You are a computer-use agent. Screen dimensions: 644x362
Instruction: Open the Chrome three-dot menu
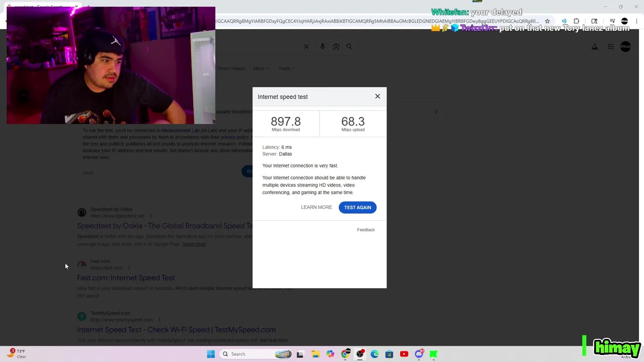coord(637,21)
